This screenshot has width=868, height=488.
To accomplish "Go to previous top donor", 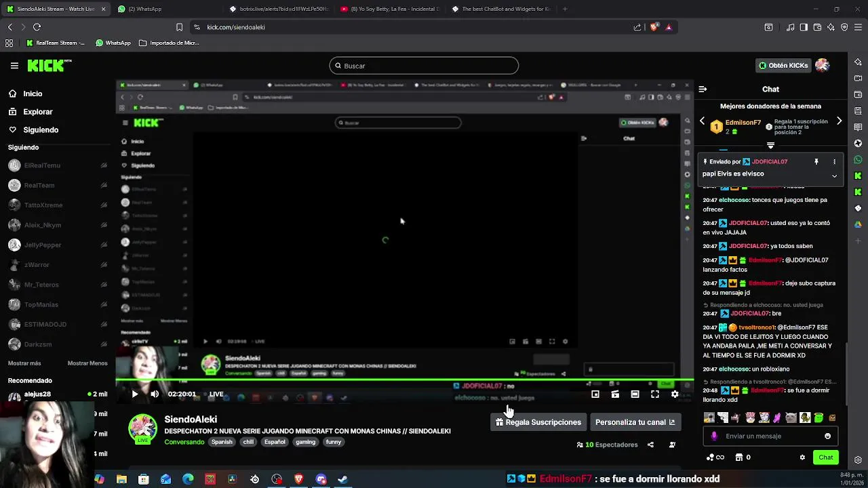I will point(702,121).
